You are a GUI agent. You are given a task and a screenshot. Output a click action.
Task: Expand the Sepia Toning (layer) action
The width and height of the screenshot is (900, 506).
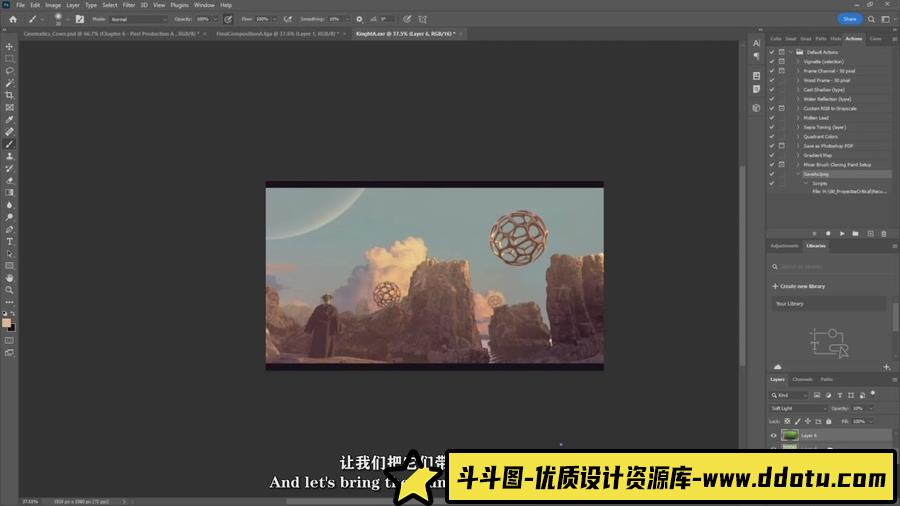(x=798, y=127)
